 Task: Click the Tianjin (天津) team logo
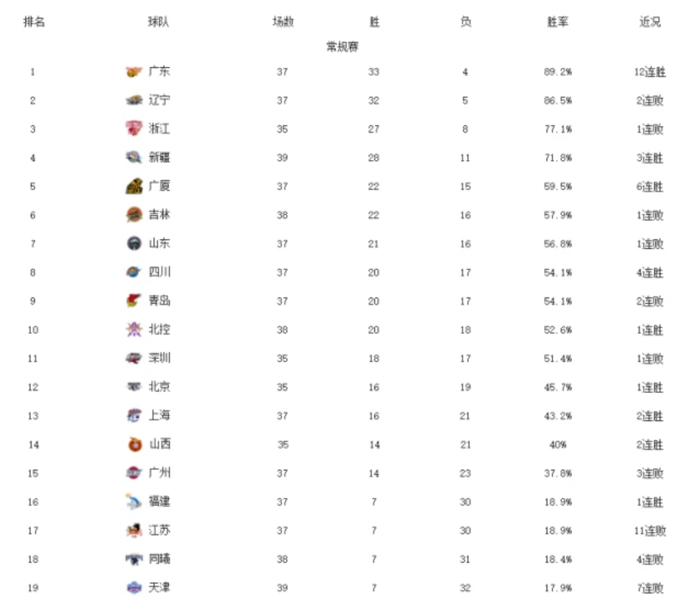pos(134,588)
